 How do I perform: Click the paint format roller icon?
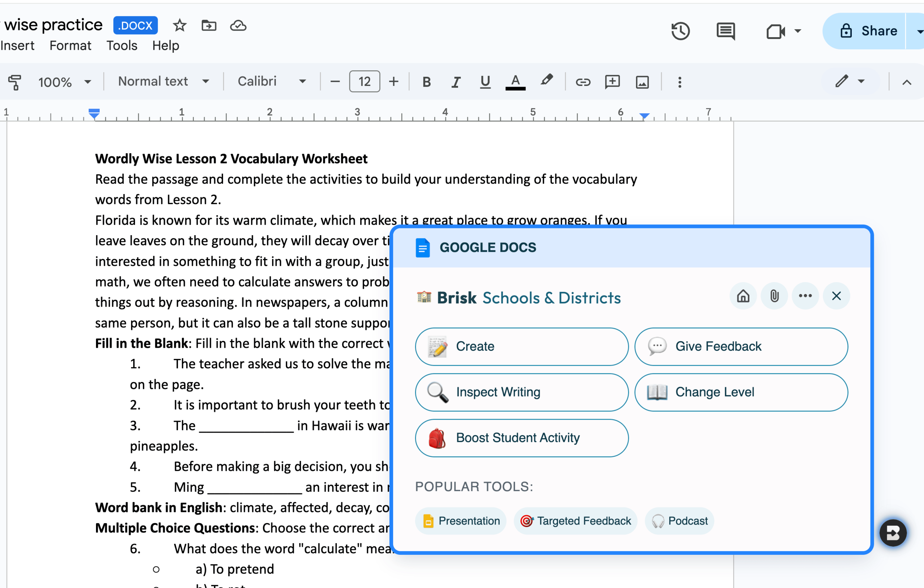[14, 82]
